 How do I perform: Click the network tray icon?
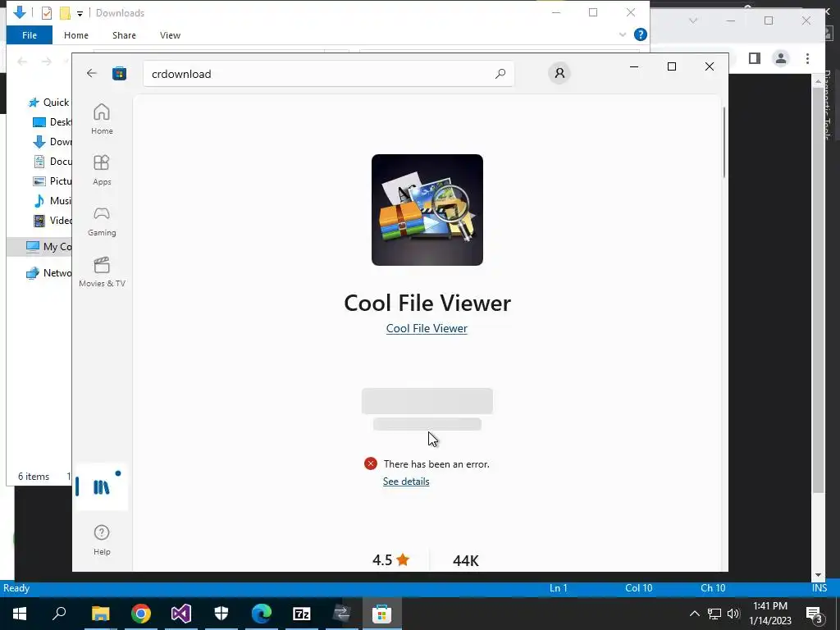pos(714,614)
